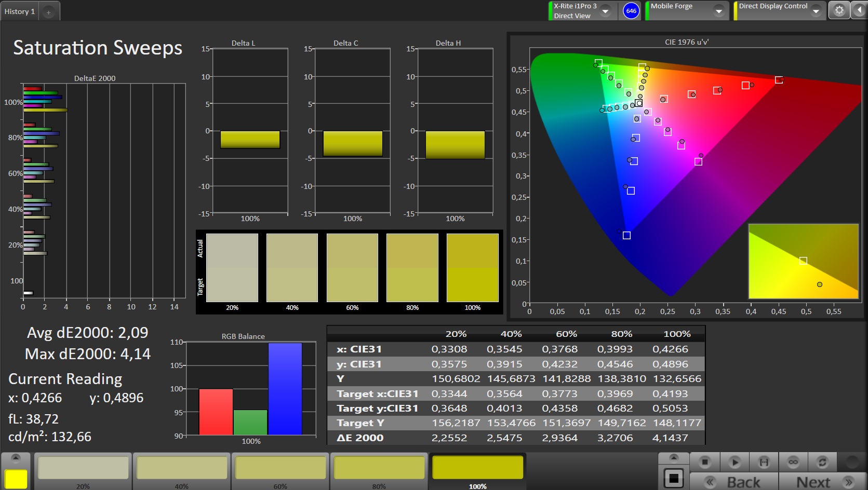Click the 40% Actual/Target comparison swatch

click(x=292, y=268)
